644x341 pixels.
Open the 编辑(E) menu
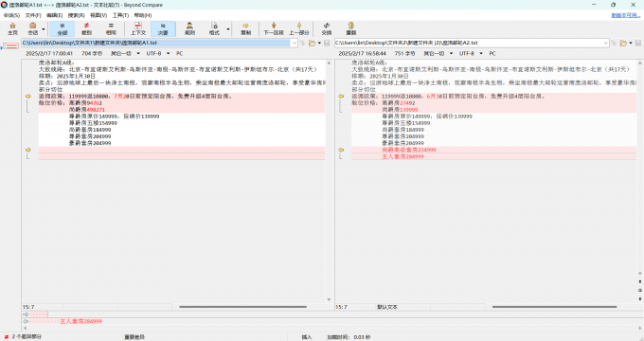[54, 15]
